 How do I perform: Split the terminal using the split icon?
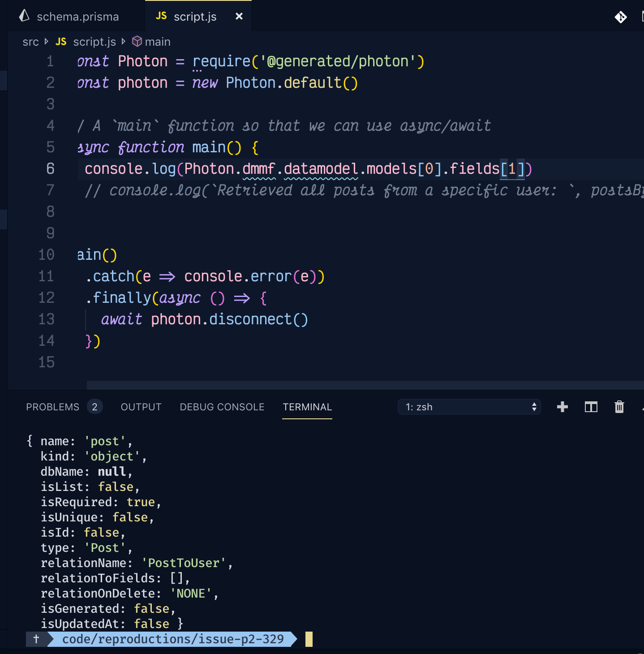pyautogui.click(x=591, y=407)
